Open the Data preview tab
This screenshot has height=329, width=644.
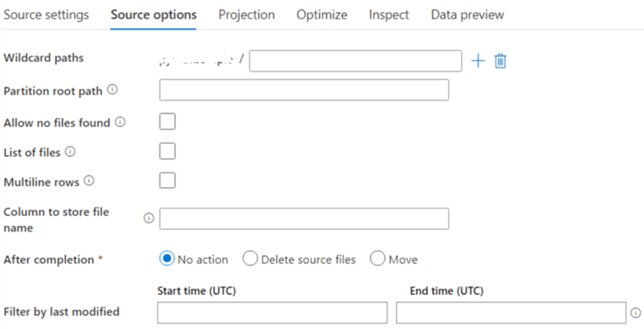(466, 15)
